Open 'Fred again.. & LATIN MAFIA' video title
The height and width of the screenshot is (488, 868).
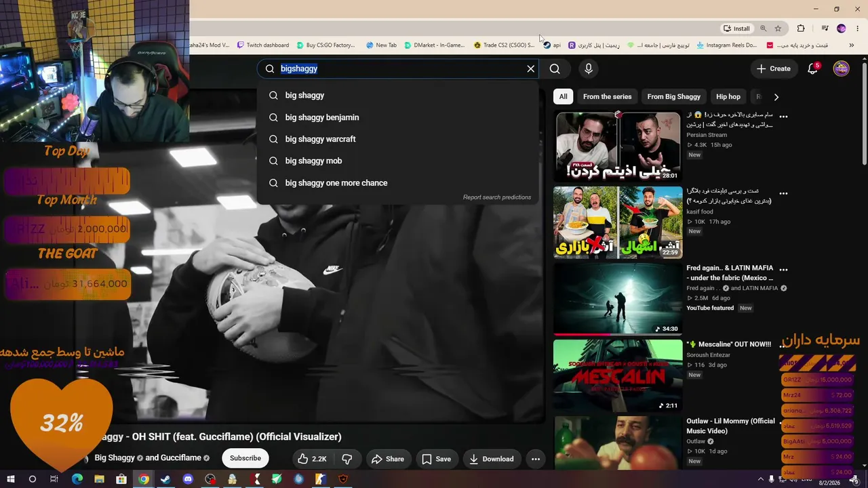coord(730,273)
